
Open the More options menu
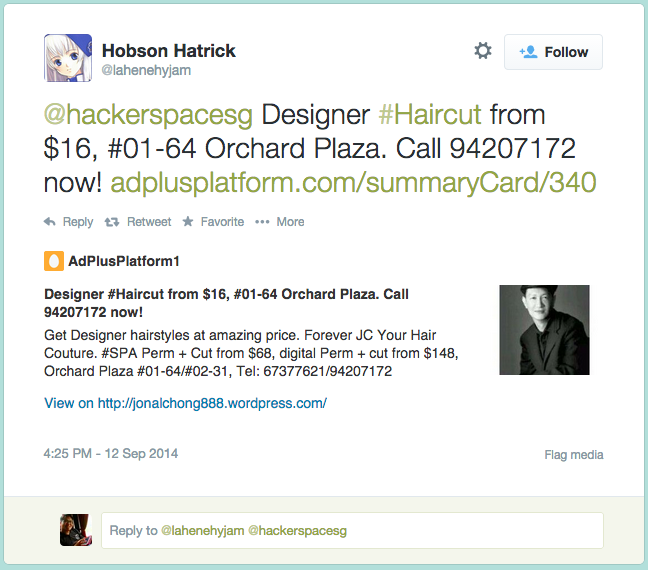[x=280, y=222]
